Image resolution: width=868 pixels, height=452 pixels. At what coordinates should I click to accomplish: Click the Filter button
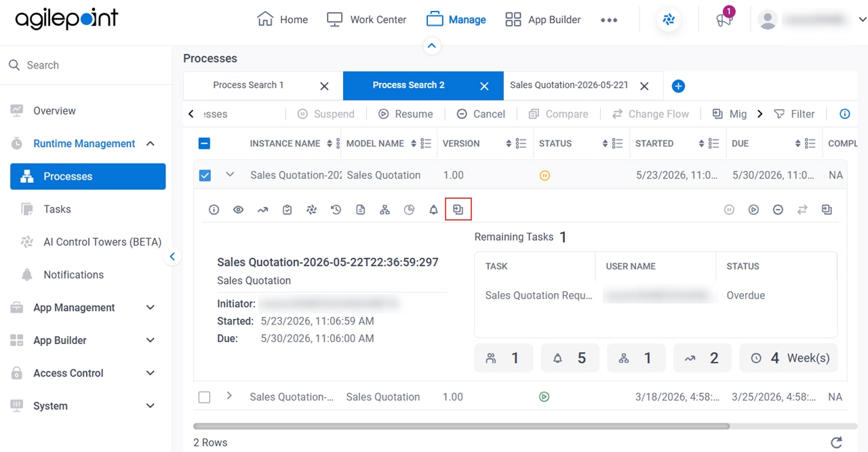(x=794, y=114)
